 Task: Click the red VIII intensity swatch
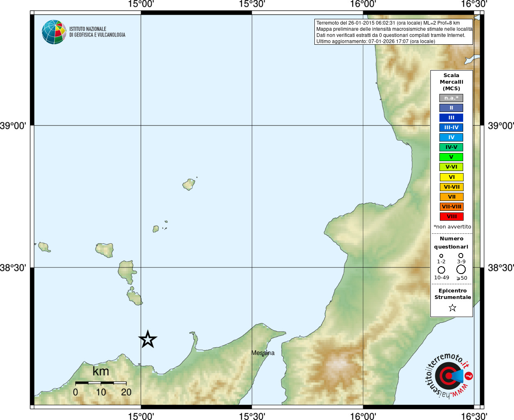[451, 217]
